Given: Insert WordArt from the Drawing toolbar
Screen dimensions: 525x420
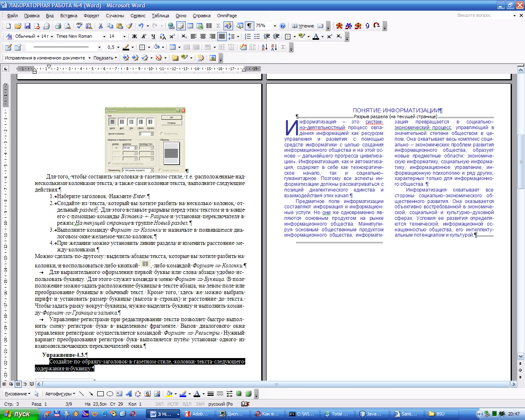Looking at the screenshot, I should coord(129,394).
